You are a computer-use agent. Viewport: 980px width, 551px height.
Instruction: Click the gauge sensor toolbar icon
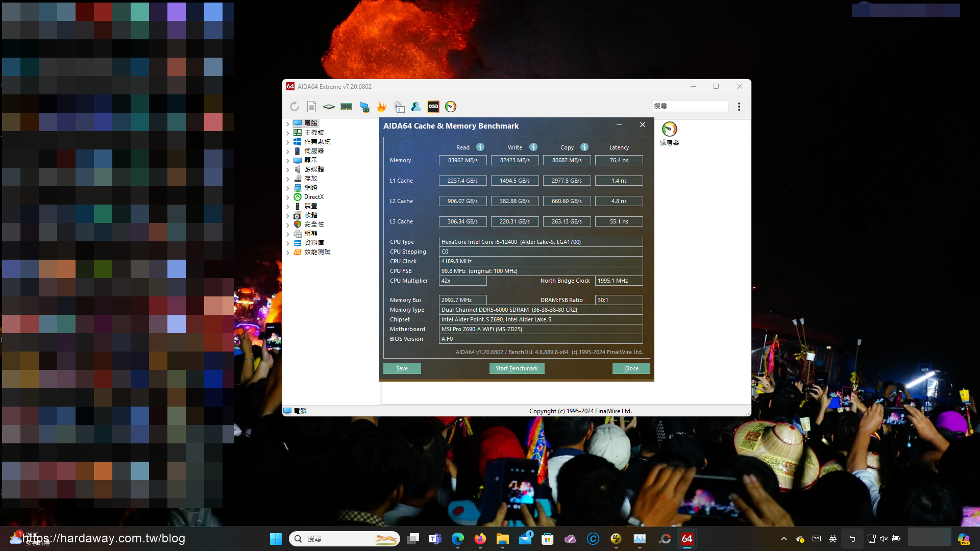tap(451, 107)
